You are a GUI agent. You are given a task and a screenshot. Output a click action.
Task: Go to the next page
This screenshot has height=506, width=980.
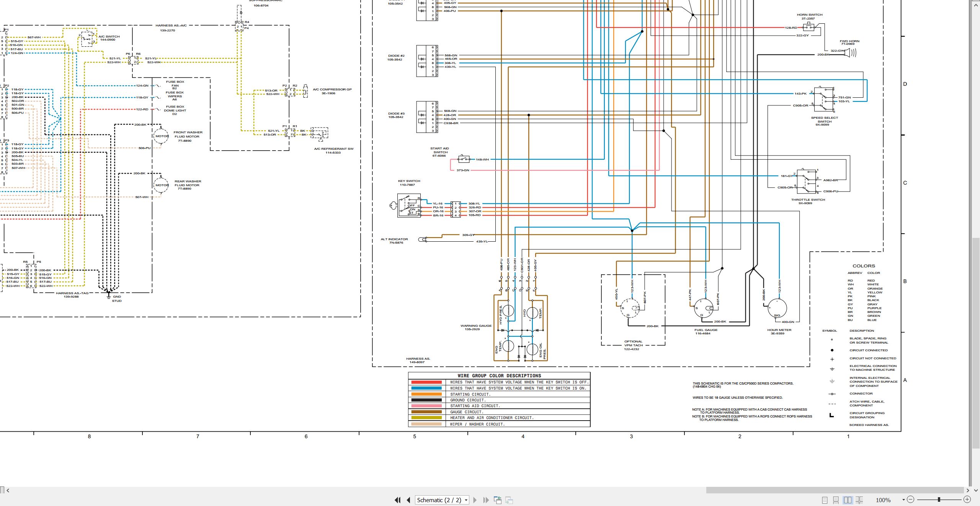pyautogui.click(x=475, y=500)
